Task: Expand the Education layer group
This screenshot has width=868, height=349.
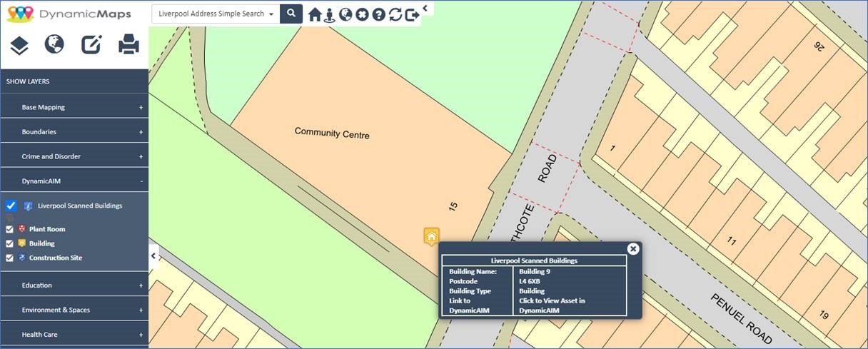Action: point(74,285)
